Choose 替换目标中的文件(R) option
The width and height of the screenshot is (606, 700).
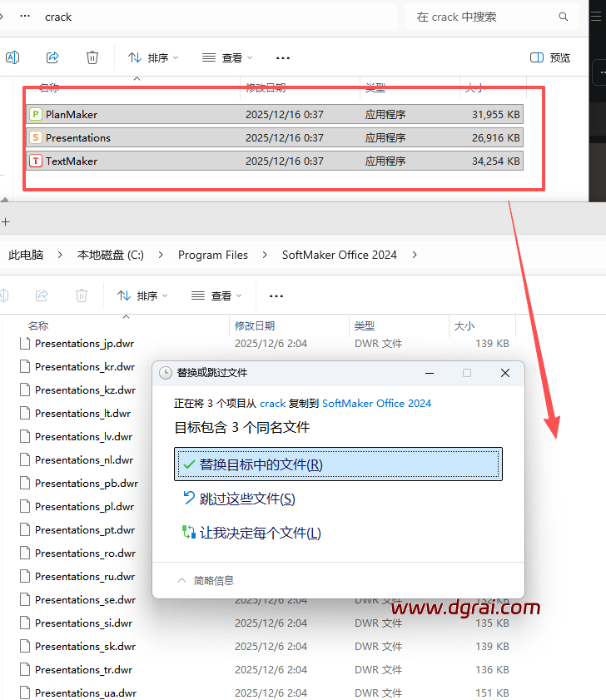pyautogui.click(x=338, y=464)
